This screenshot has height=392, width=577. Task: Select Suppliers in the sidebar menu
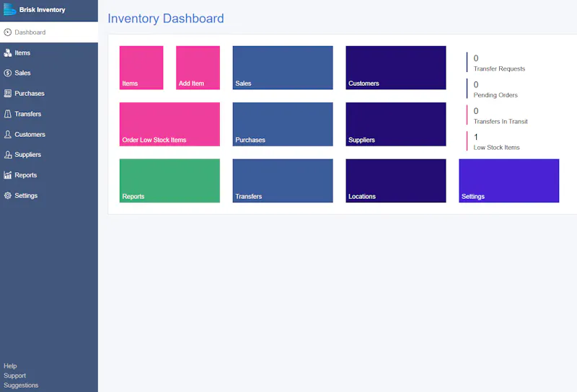pyautogui.click(x=49, y=155)
